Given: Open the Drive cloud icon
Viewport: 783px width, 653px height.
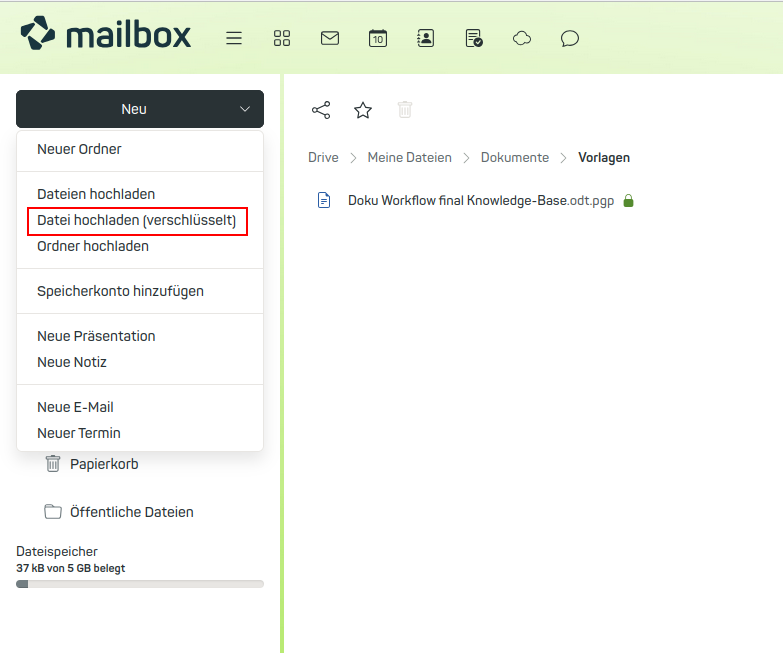Looking at the screenshot, I should click(x=521, y=38).
